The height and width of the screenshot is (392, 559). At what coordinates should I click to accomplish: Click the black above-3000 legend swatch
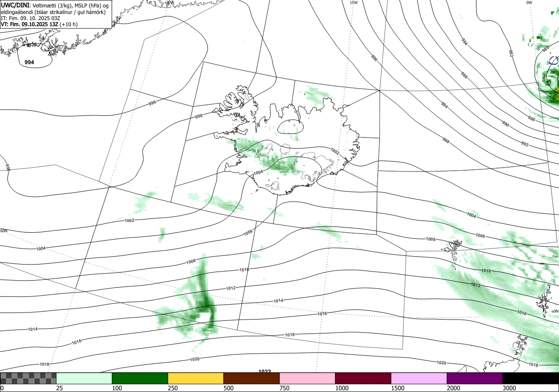coord(531,378)
